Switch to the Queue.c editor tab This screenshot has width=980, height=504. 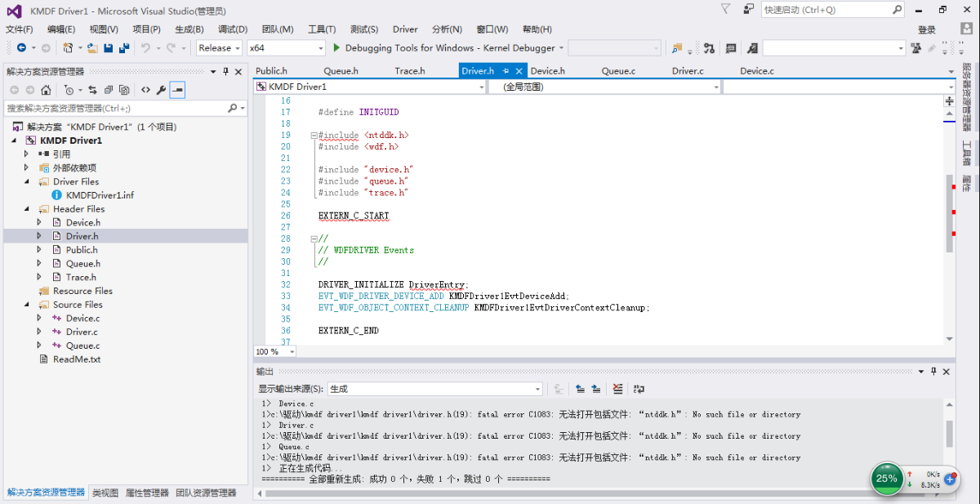point(618,71)
